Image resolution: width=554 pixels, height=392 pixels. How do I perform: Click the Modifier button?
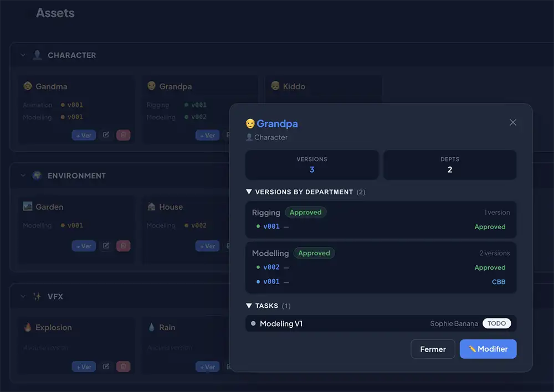pyautogui.click(x=488, y=349)
